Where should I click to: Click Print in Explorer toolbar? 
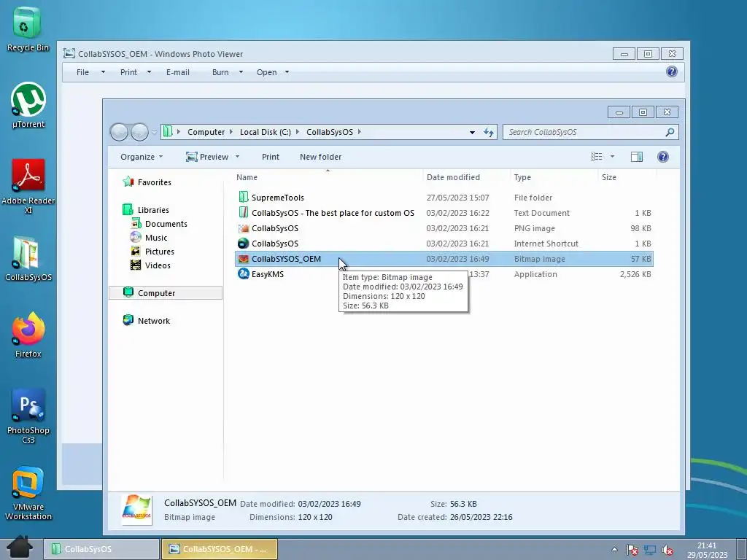pyautogui.click(x=271, y=157)
